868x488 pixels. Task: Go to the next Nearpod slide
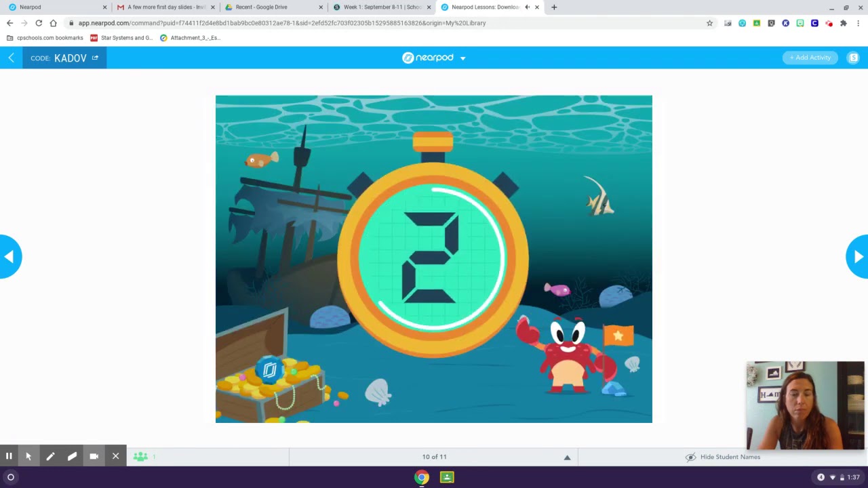[858, 256]
